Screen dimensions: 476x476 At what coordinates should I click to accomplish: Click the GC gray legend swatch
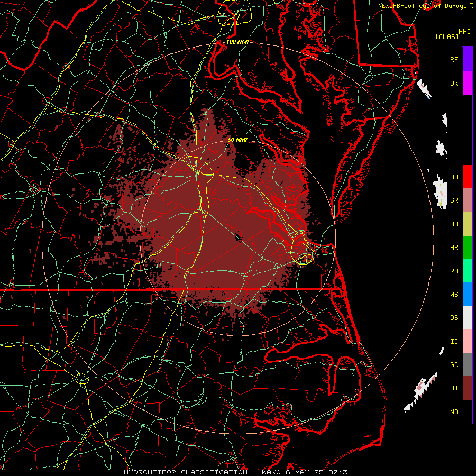click(x=467, y=364)
